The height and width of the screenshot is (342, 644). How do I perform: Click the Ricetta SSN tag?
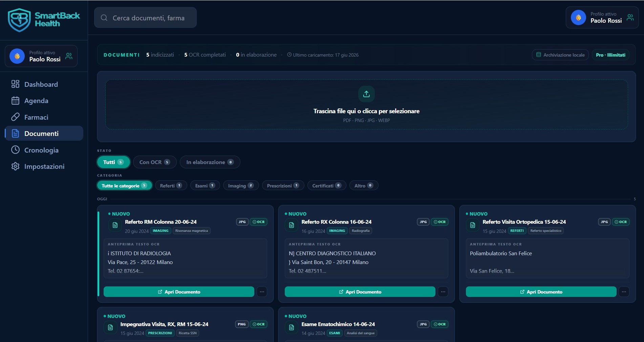click(188, 333)
